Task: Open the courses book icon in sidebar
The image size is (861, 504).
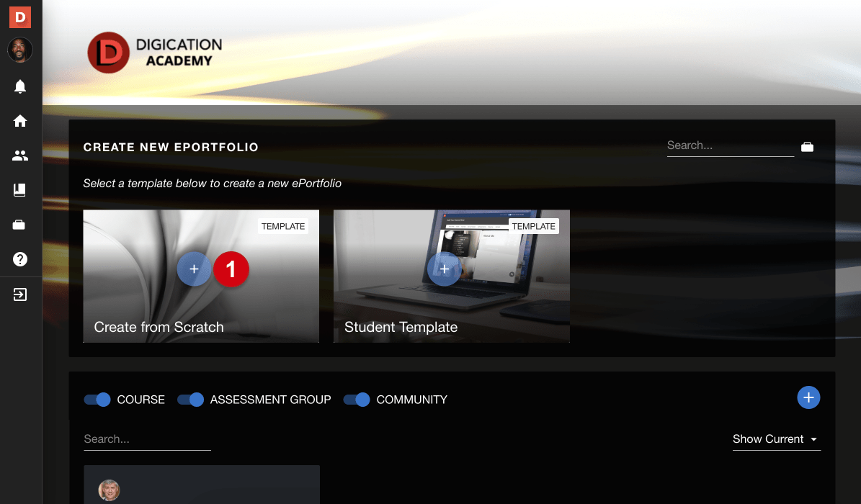Action: point(19,189)
